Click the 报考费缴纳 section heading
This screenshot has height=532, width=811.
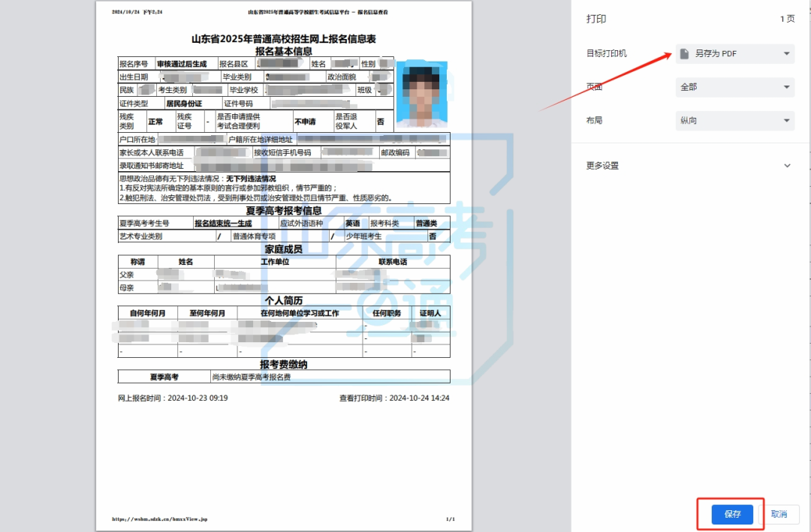tap(283, 364)
